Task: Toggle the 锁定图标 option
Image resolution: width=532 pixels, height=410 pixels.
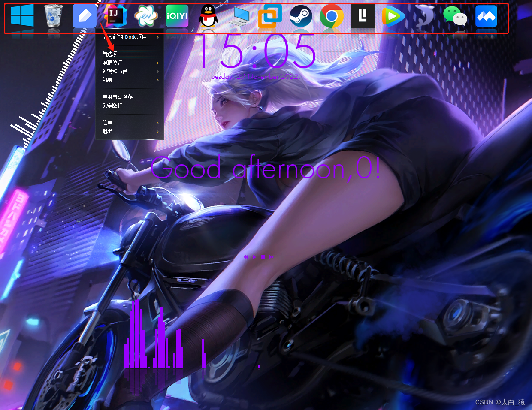Action: coord(130,106)
